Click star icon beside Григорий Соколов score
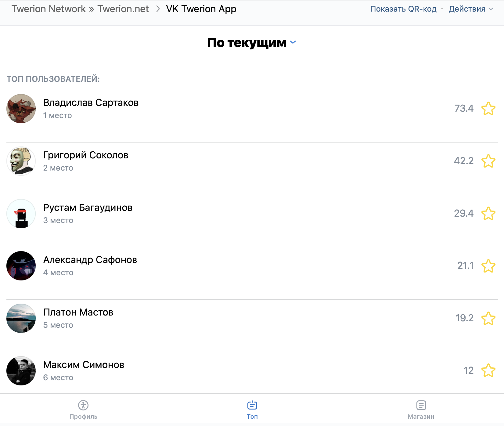Image resolution: width=504 pixels, height=426 pixels. coord(488,161)
